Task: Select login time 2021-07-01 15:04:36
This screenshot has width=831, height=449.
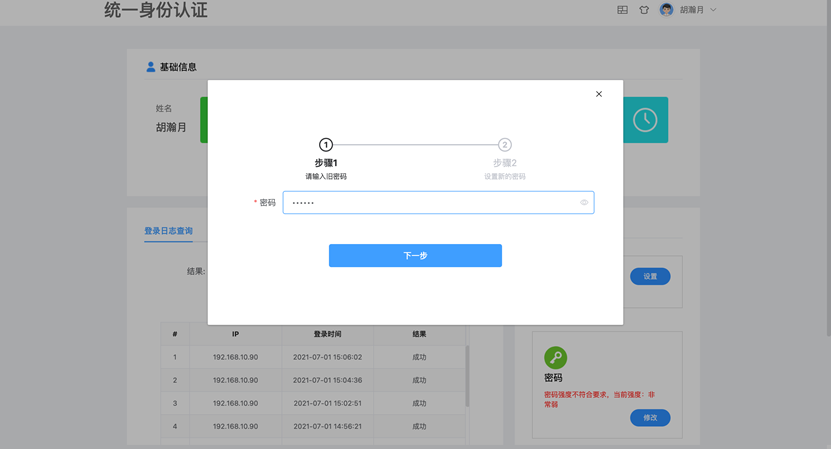Action: point(328,380)
